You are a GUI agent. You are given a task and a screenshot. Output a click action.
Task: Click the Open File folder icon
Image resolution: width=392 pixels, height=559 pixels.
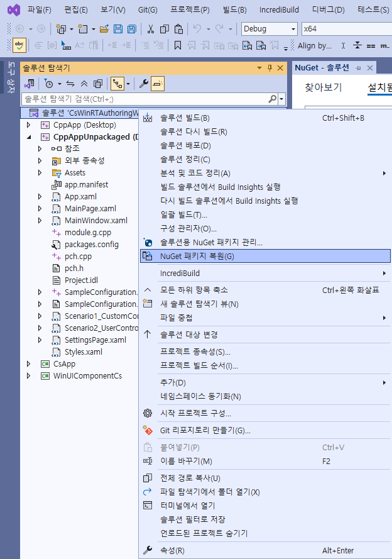pyautogui.click(x=104, y=29)
